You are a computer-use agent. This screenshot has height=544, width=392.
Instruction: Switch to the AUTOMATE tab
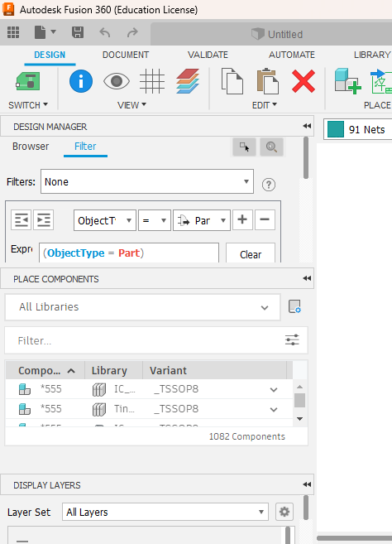pyautogui.click(x=291, y=55)
